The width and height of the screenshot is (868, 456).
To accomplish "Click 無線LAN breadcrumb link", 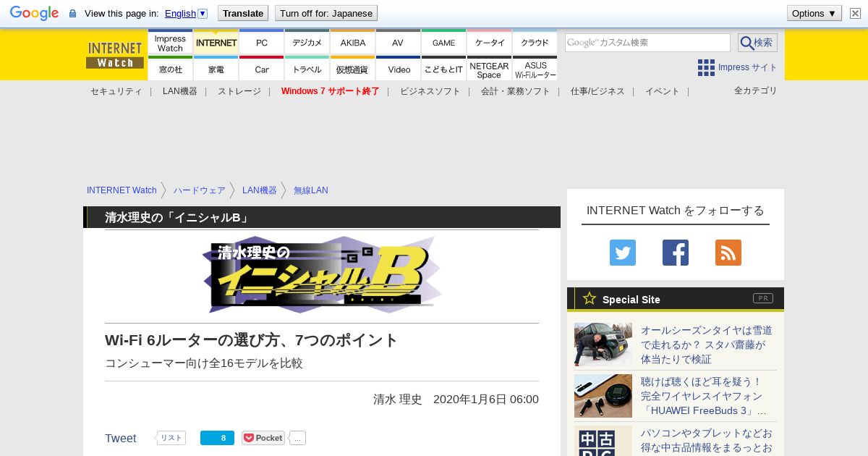I will (311, 190).
